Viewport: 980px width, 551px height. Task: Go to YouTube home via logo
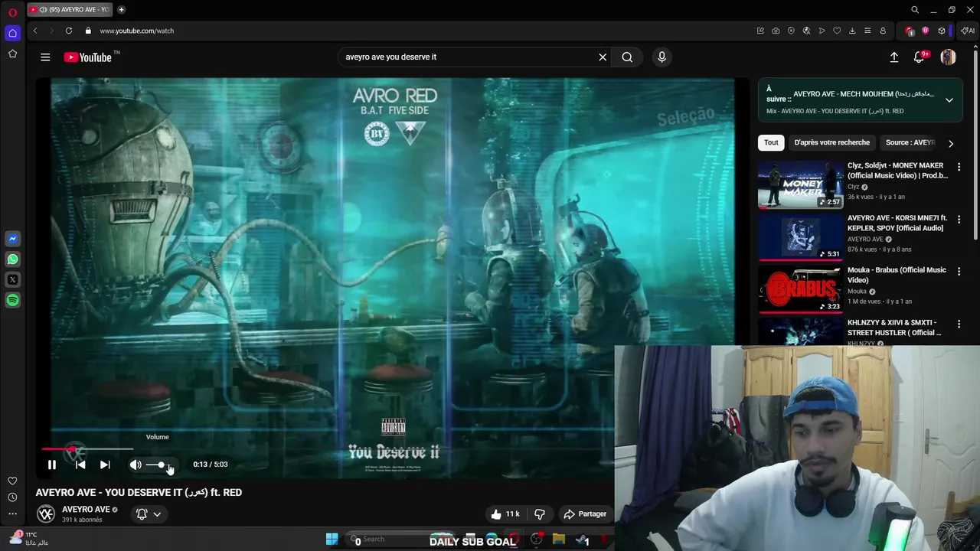click(88, 57)
